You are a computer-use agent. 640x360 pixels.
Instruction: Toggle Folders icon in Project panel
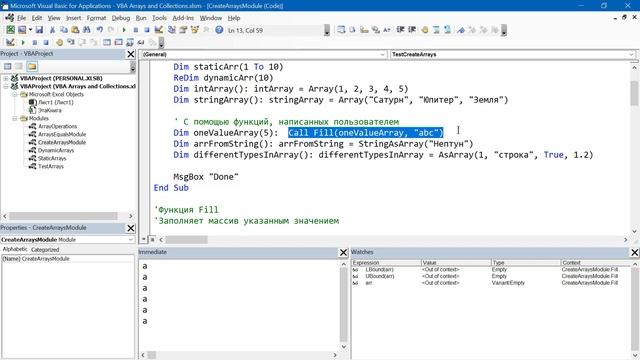[x=32, y=66]
